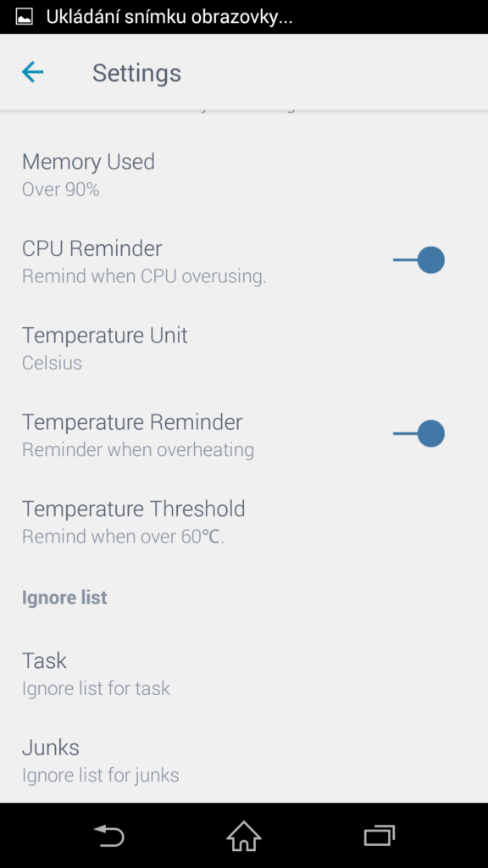Disable the Temperature Reminder switch
The height and width of the screenshot is (868, 488).
pyautogui.click(x=419, y=433)
